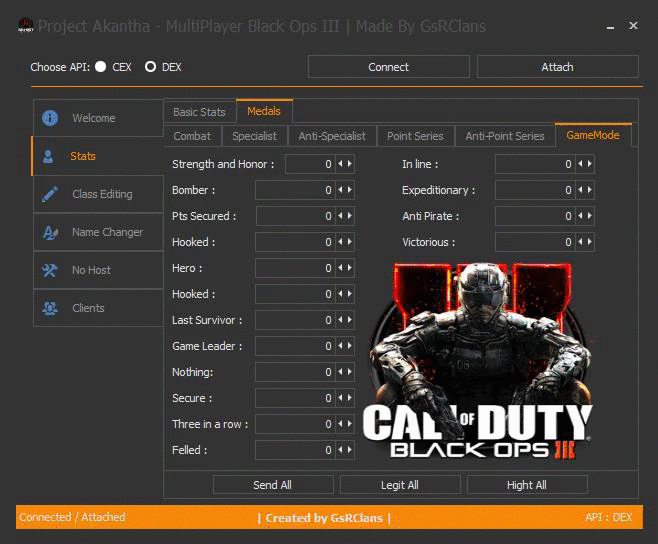Viewport: 658px width, 544px height.
Task: Open Class Editing in sidebar
Action: click(98, 194)
